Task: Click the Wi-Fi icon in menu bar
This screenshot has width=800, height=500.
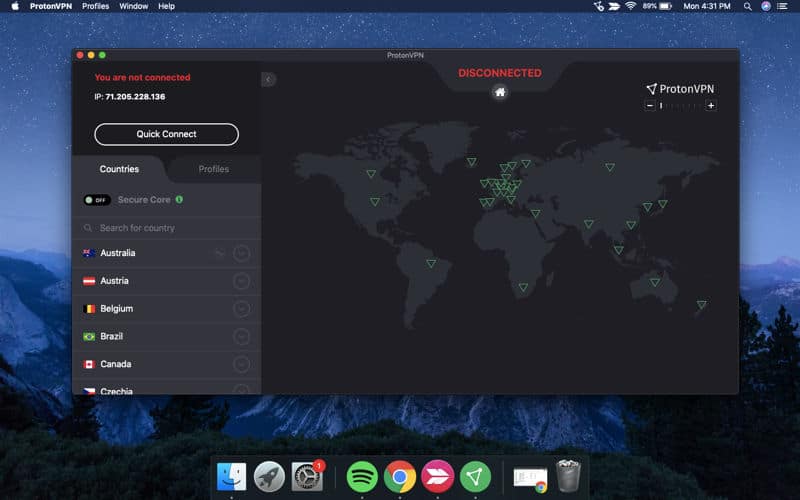Action: coord(631,6)
